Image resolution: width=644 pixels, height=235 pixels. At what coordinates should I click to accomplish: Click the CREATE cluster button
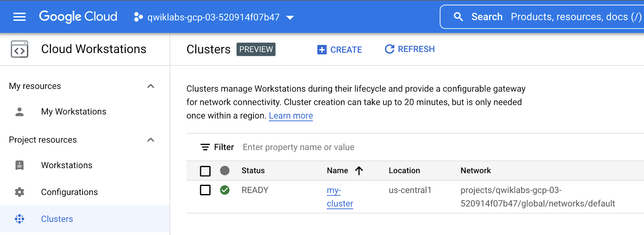click(340, 49)
